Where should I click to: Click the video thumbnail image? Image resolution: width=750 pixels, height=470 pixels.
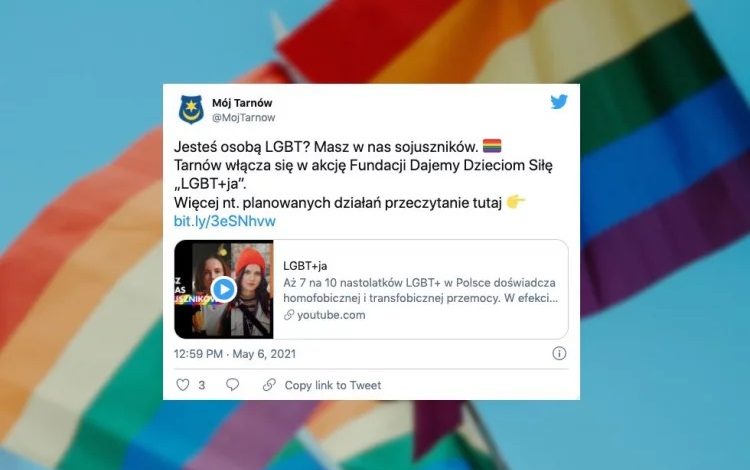click(x=224, y=289)
